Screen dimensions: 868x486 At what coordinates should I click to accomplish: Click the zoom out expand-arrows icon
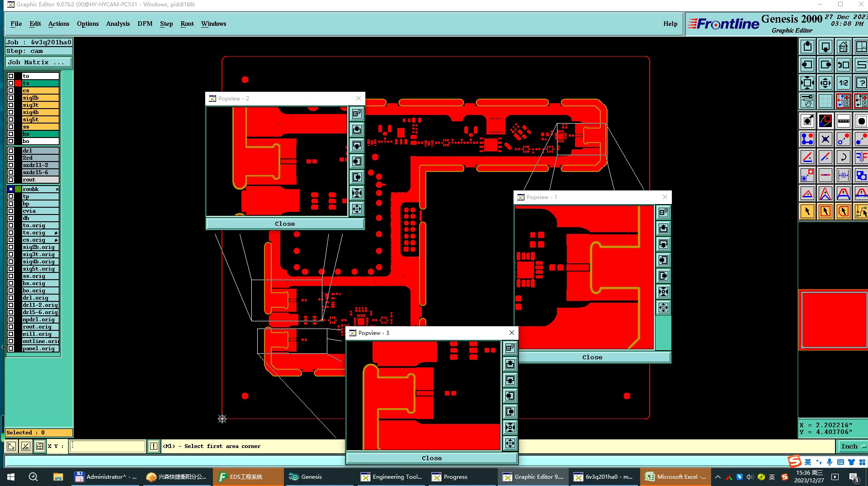click(807, 83)
